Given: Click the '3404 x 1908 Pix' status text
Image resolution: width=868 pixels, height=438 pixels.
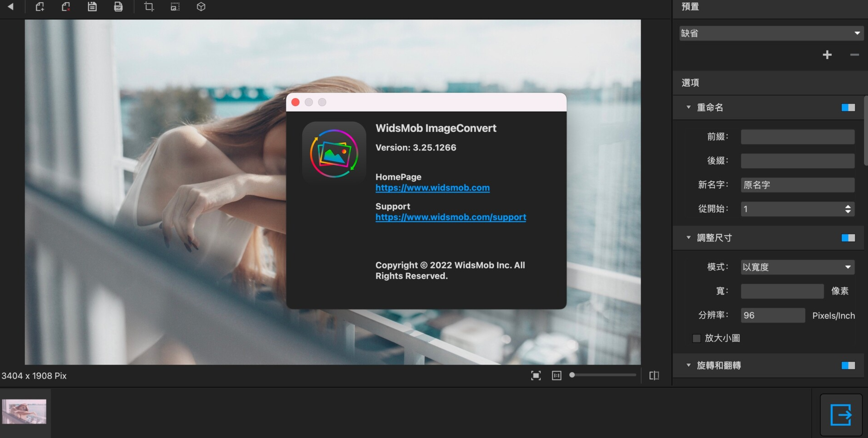Looking at the screenshot, I should click(x=34, y=376).
